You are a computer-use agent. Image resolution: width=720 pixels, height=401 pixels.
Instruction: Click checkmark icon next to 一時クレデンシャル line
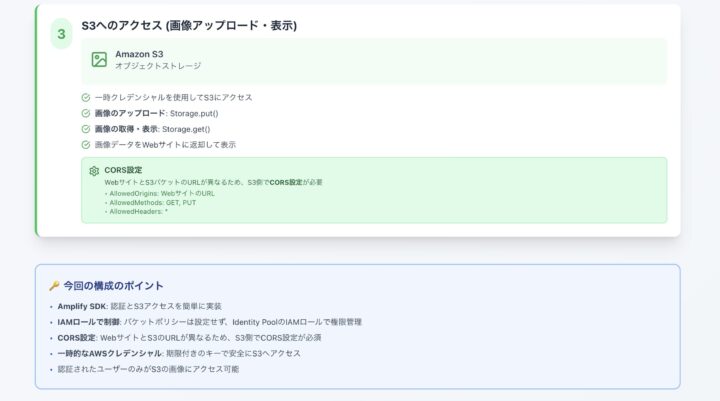86,97
